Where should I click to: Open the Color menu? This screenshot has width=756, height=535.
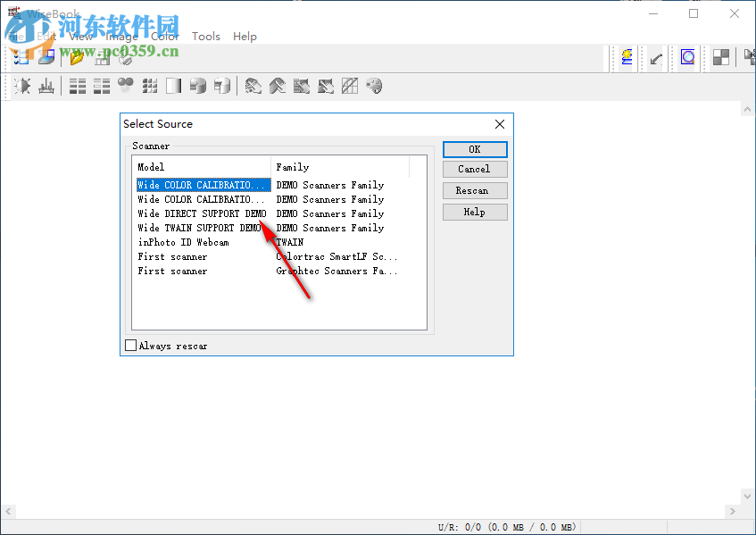pos(166,37)
